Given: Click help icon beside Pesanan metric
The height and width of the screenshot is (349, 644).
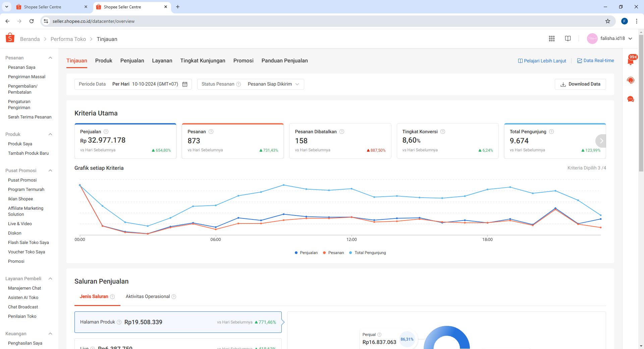Looking at the screenshot, I should click(x=211, y=132).
